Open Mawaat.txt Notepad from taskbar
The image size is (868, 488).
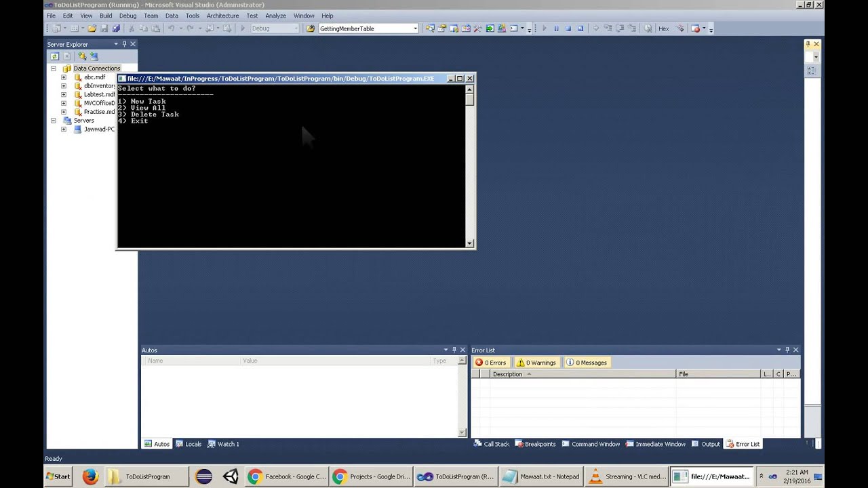(x=540, y=476)
